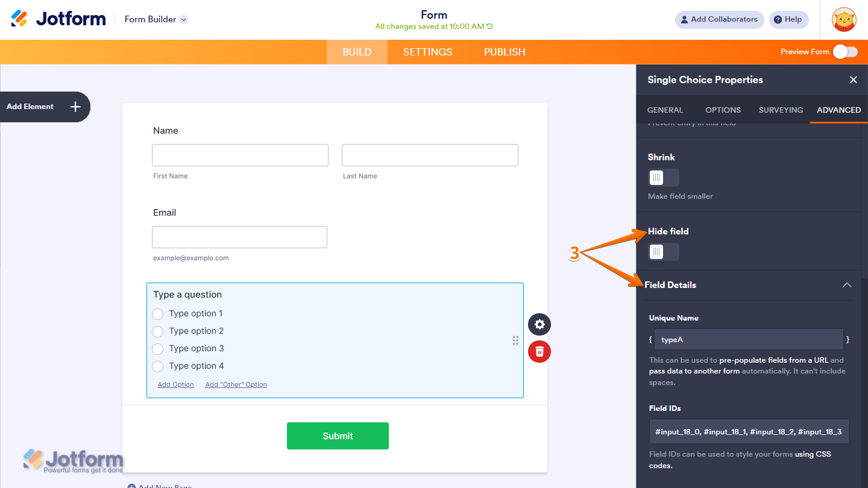The image size is (868, 488).
Task: Collapse the Field Details section
Action: click(x=847, y=285)
